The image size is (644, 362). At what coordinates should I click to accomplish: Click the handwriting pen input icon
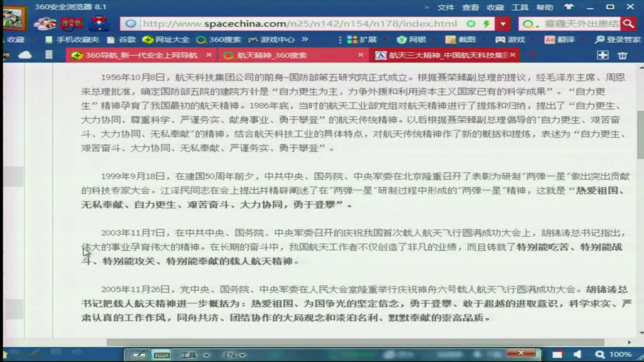(x=139, y=355)
